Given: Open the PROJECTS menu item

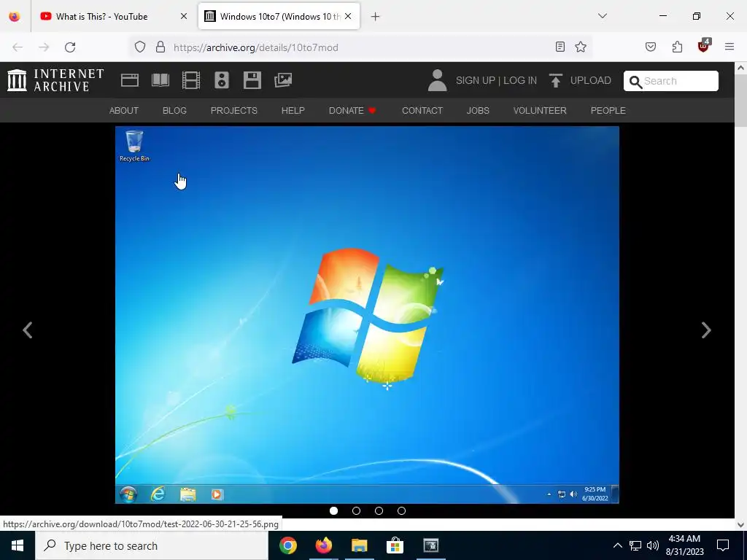Looking at the screenshot, I should coord(234,111).
